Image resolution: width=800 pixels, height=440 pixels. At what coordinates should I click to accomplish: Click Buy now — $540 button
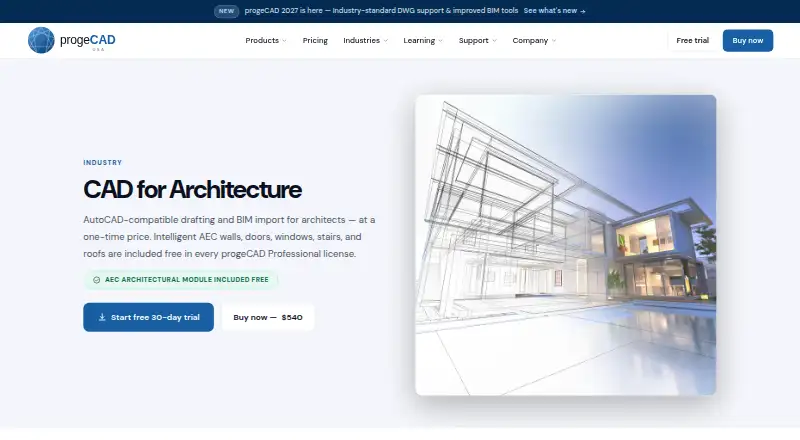coord(268,317)
